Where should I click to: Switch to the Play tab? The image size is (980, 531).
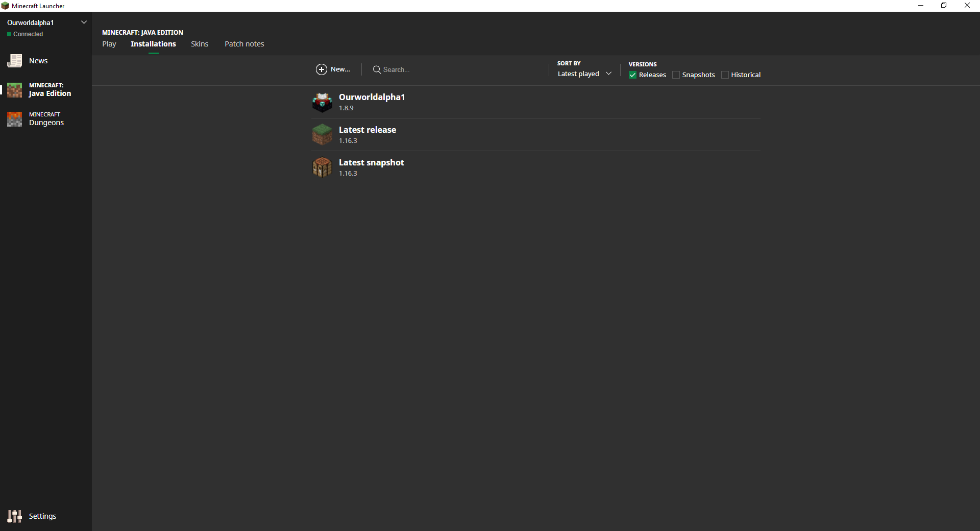point(109,44)
